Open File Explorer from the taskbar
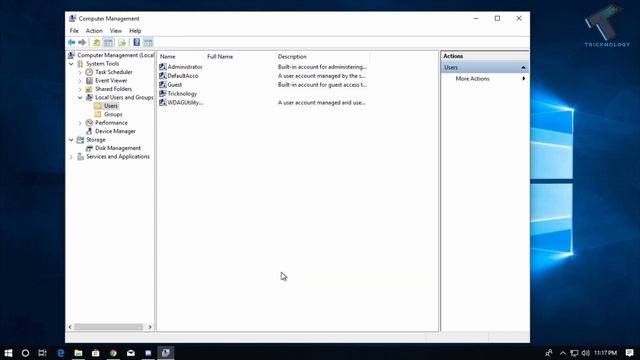Viewport: 640px width, 360px height. tap(78, 353)
